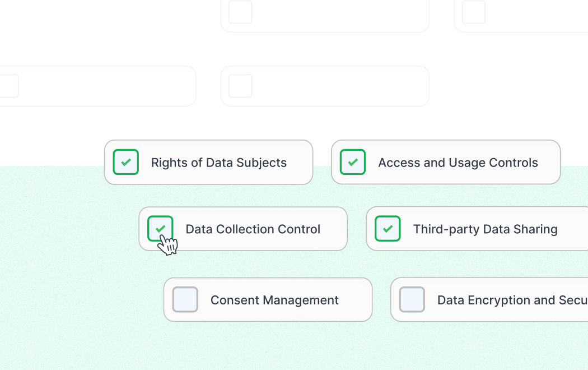Check the Consent Management checkbox

[185, 299]
